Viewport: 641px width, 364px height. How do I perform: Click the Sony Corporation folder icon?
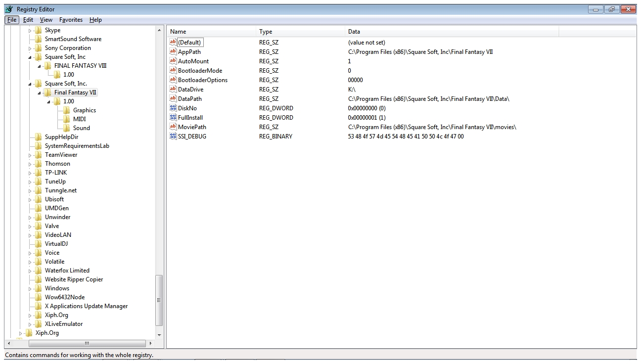(x=39, y=48)
